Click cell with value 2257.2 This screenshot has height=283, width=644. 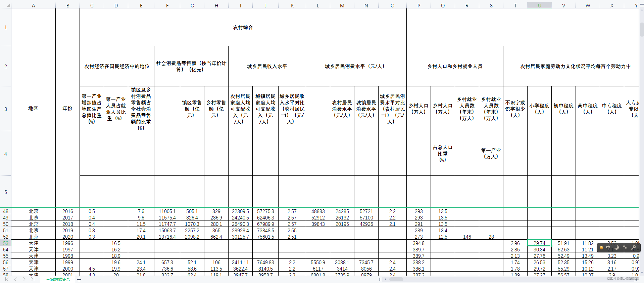[x=192, y=230]
